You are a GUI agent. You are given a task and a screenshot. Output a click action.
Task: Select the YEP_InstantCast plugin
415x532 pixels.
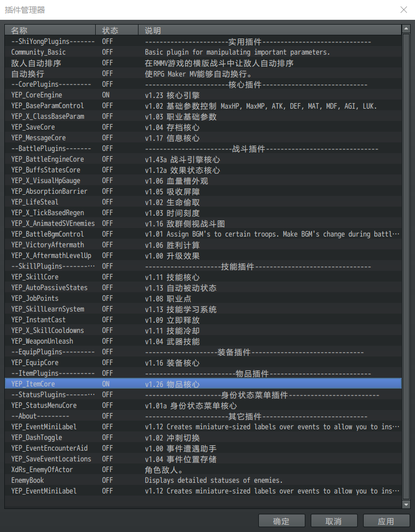(x=203, y=320)
